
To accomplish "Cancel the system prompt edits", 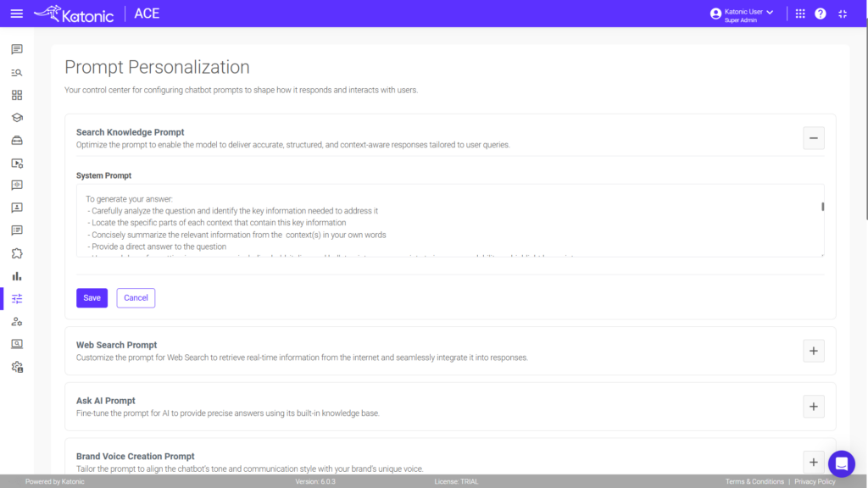I will (136, 297).
